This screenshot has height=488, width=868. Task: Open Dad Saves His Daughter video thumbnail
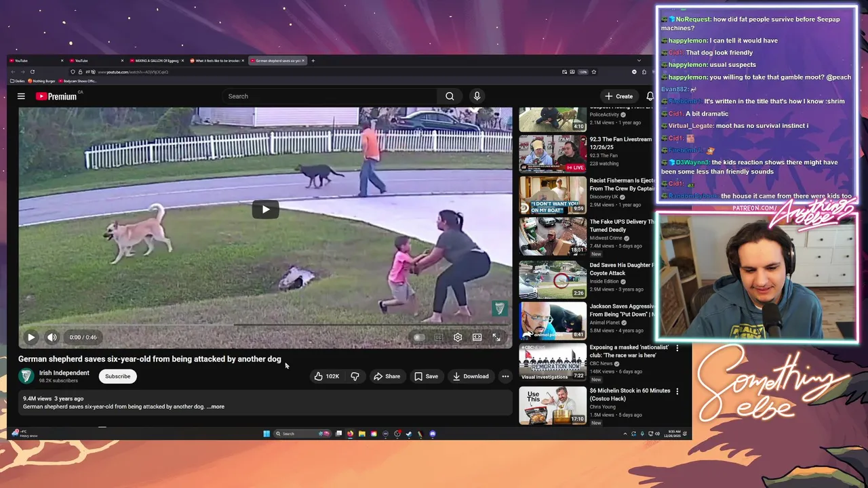click(553, 280)
